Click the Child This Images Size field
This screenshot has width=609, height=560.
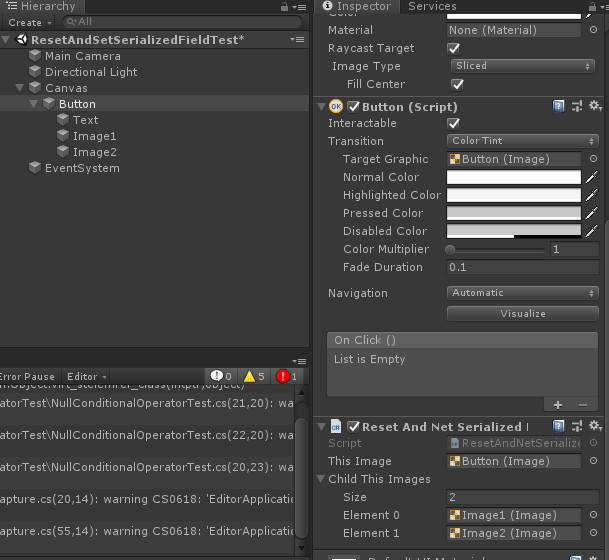coord(522,497)
